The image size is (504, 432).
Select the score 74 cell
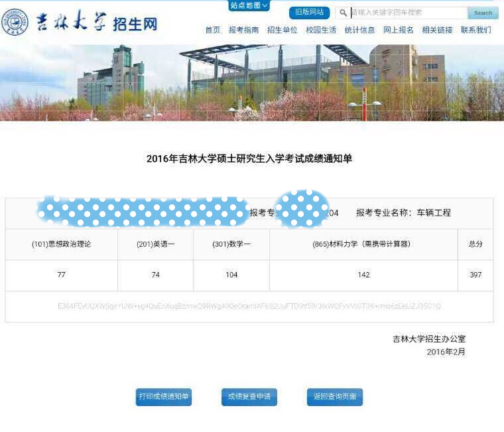tap(156, 275)
